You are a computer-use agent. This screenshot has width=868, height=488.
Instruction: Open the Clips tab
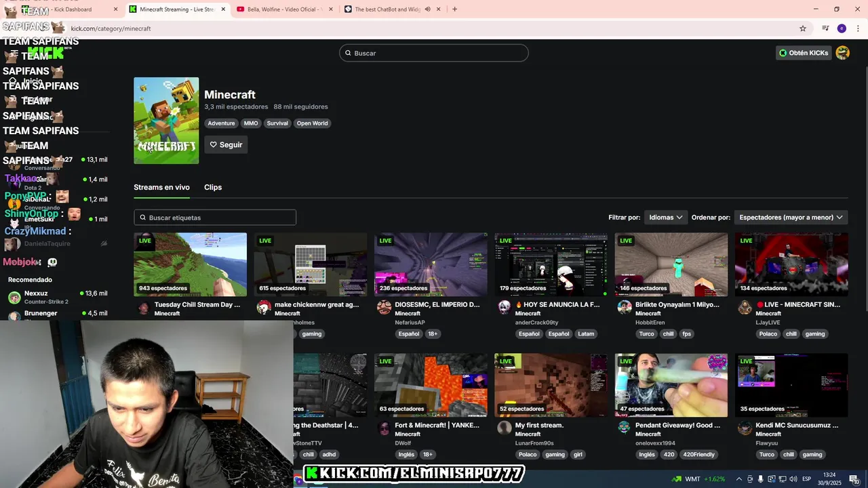[213, 187]
